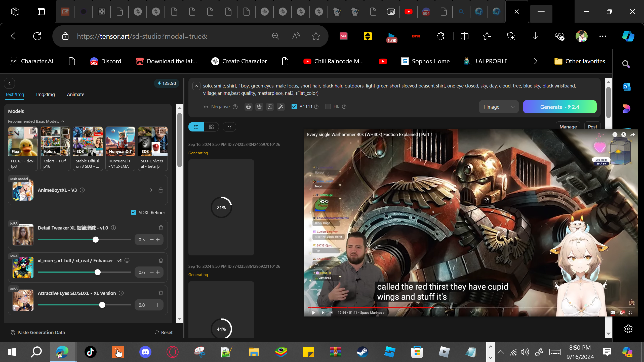Viewport: 644px width, 362px height.
Task: Switch to Animate tab
Action: (x=76, y=95)
